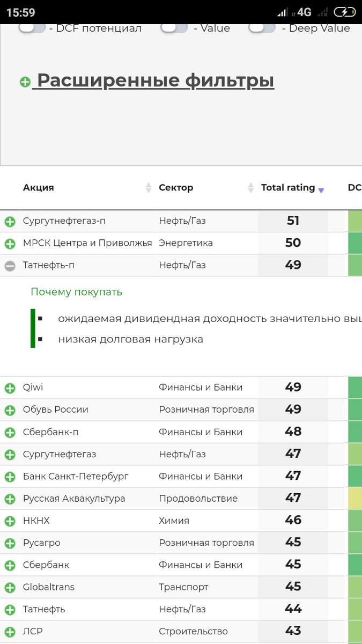Sort table by Сектор column

[x=176, y=188]
